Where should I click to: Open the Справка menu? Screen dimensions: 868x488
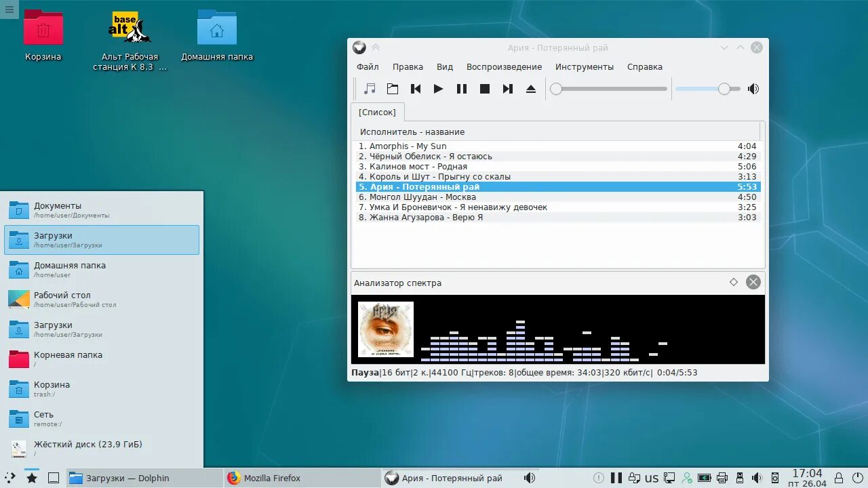645,67
